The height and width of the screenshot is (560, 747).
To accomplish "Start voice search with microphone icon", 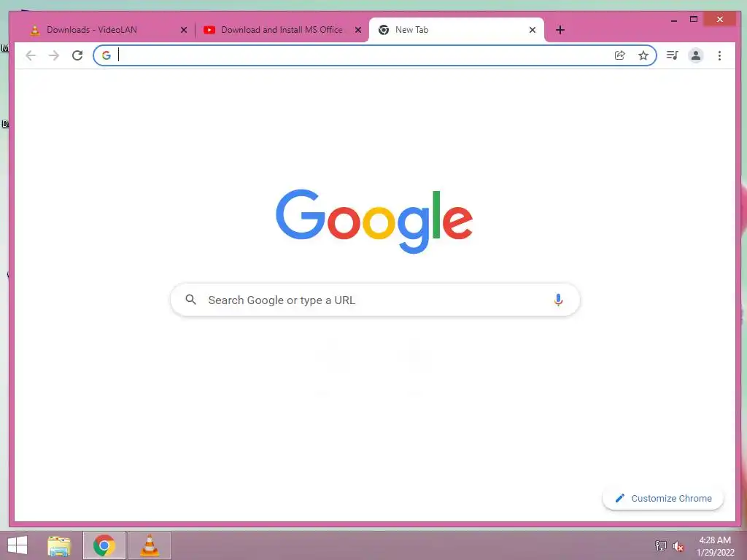I will (558, 300).
